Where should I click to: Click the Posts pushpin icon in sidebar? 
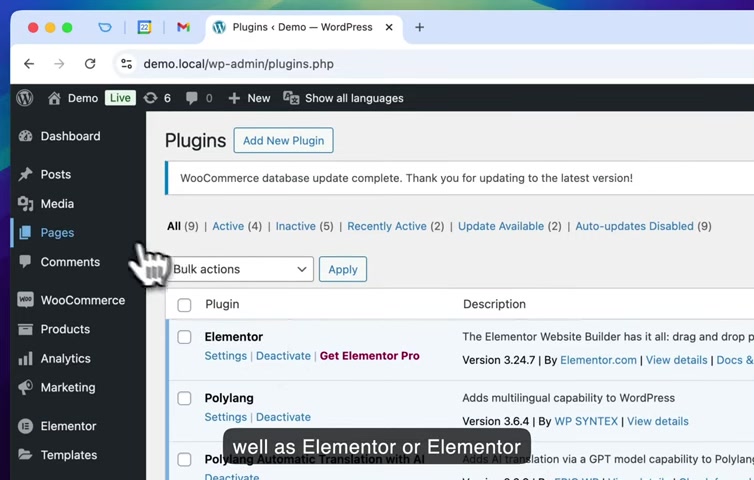coord(25,174)
